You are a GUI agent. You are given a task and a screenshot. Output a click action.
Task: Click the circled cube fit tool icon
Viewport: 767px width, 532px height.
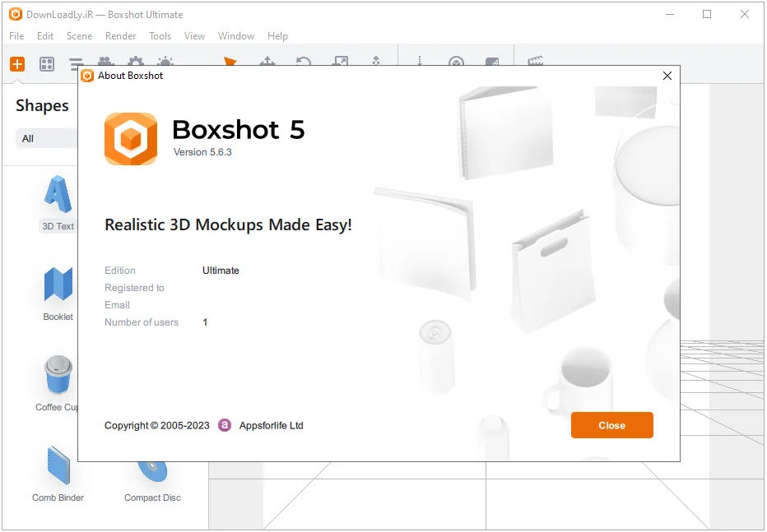pyautogui.click(x=457, y=62)
